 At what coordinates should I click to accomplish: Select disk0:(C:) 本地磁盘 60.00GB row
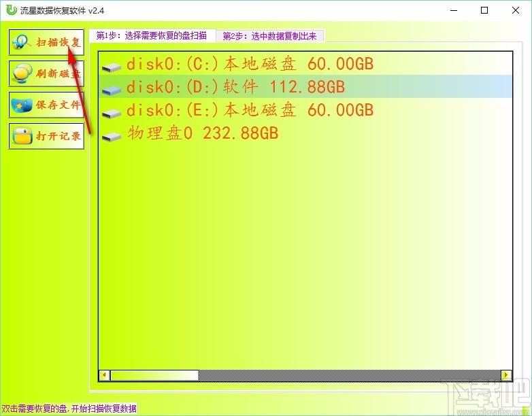click(305, 64)
